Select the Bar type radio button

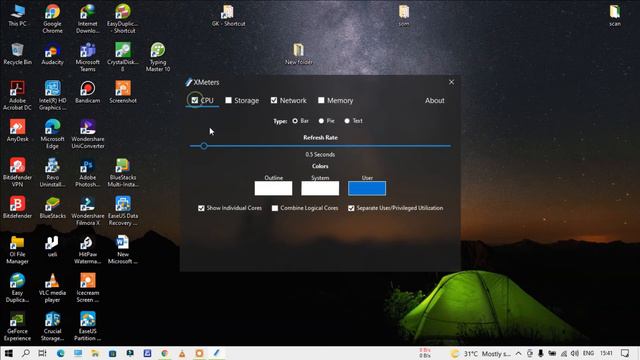point(295,121)
